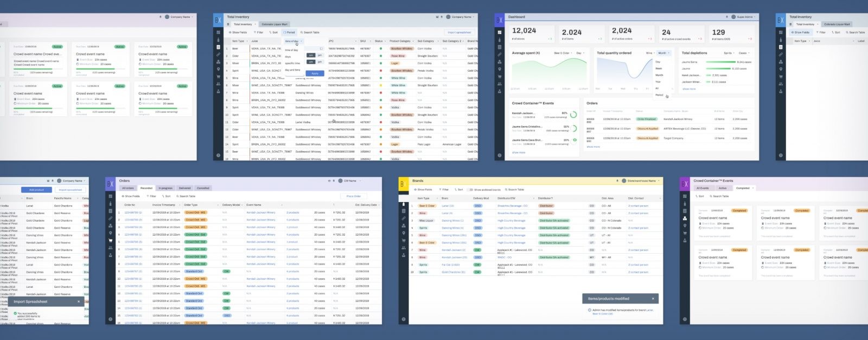Click notification bell beside Company Name in center Total Inventory
The height and width of the screenshot is (340, 868).
pos(442,17)
